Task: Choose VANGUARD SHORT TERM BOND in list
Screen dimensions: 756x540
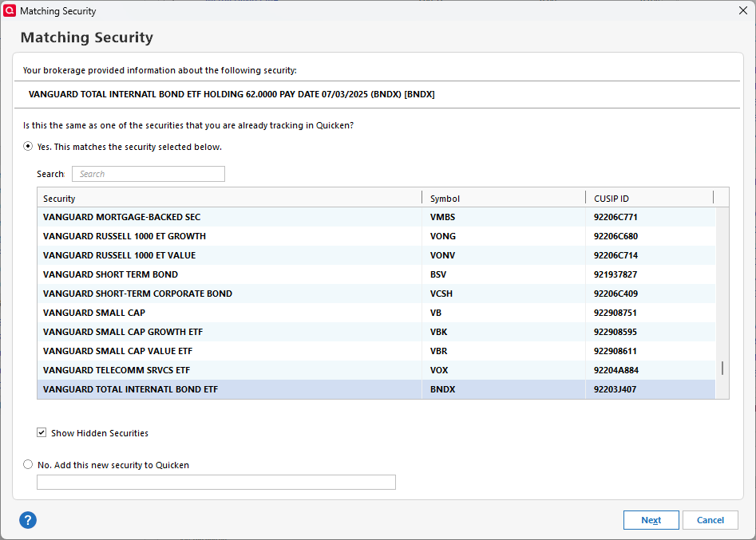Action: [x=111, y=274]
